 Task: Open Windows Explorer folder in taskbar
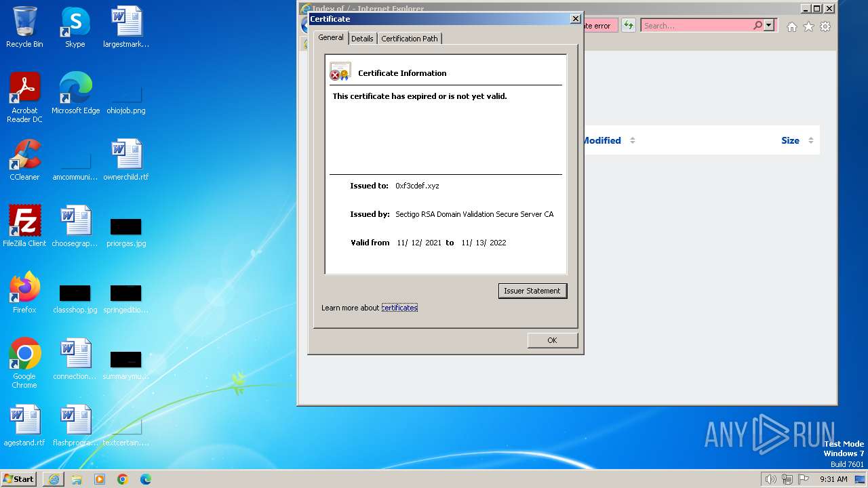point(77,479)
